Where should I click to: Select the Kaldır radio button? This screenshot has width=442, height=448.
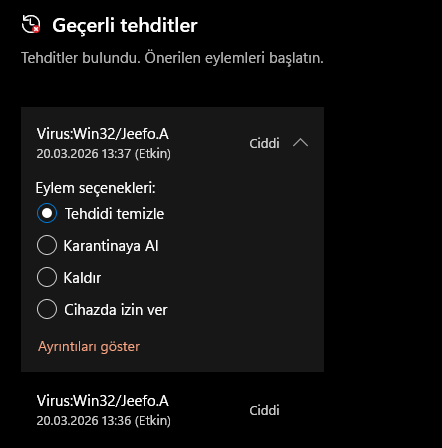click(47, 277)
